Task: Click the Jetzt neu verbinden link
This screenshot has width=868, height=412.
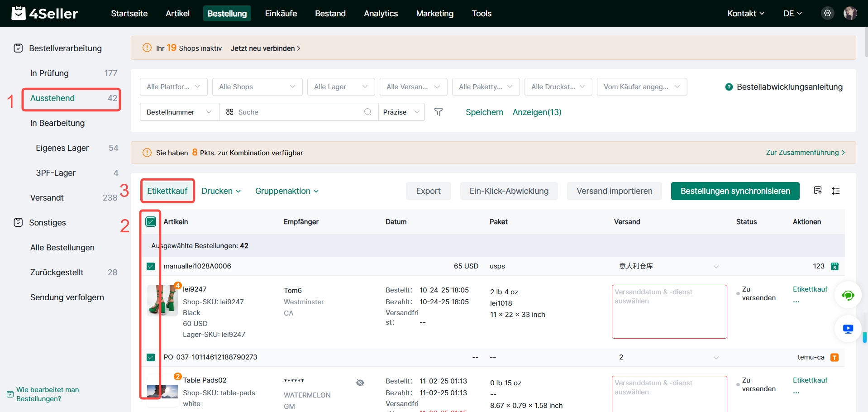Action: [265, 48]
